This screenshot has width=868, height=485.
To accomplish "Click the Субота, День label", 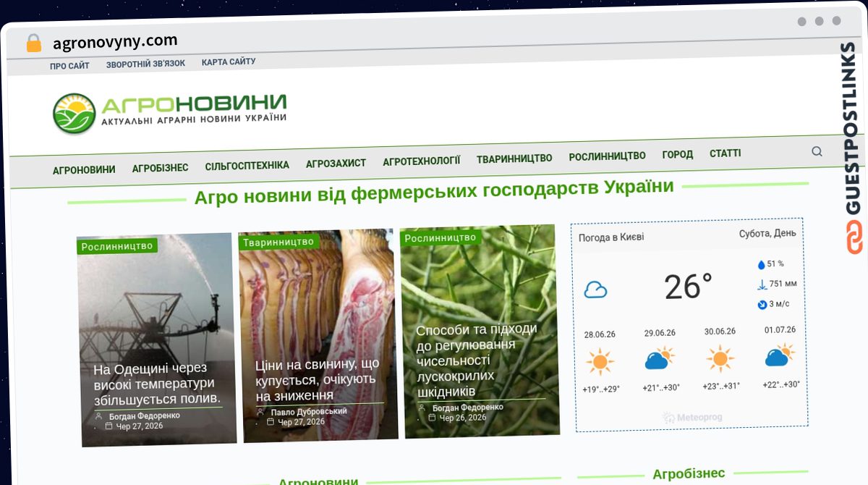I will point(767,234).
